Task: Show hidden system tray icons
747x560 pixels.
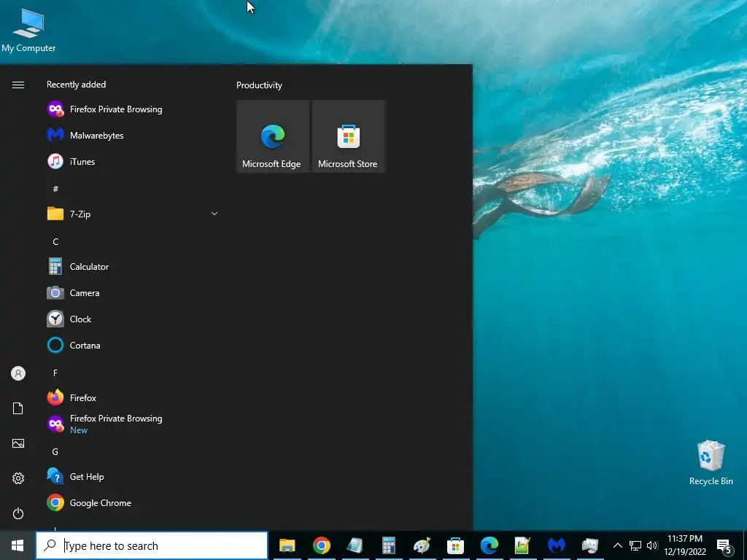Action: 617,545
